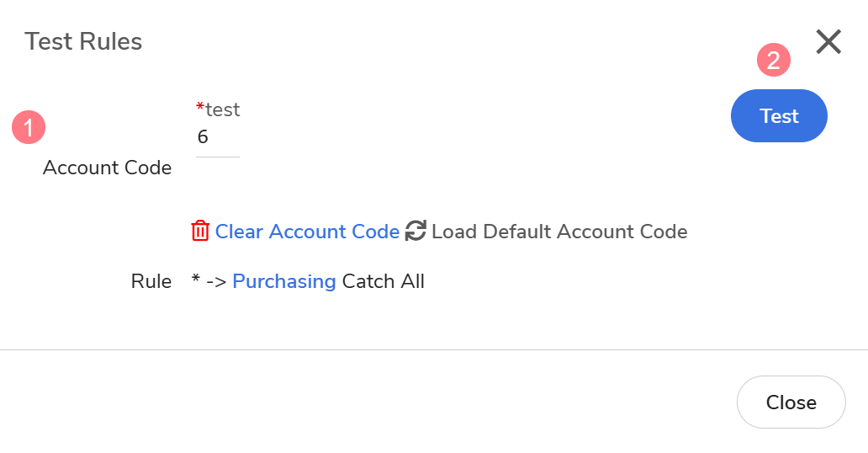The height and width of the screenshot is (453, 868).
Task: Click the Test Rules dialog title
Action: [x=83, y=41]
